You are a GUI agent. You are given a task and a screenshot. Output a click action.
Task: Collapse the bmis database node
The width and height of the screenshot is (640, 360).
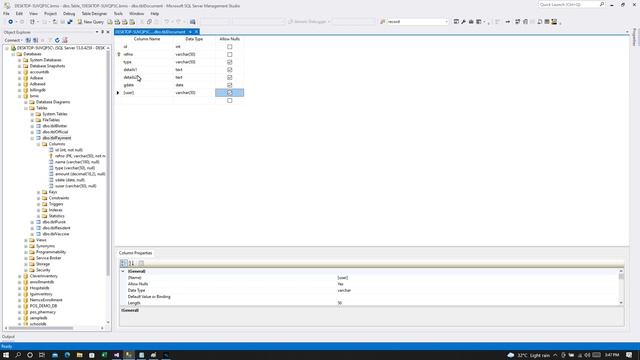[19, 96]
